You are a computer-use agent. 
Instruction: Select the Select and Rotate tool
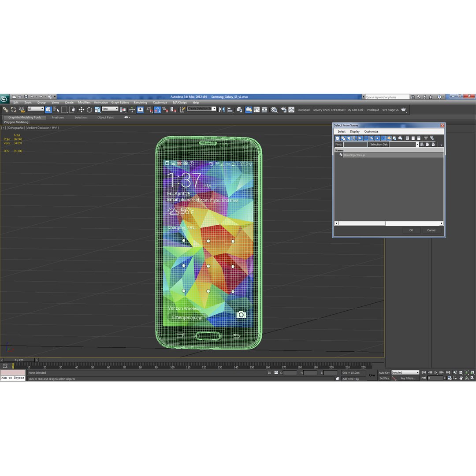[89, 110]
